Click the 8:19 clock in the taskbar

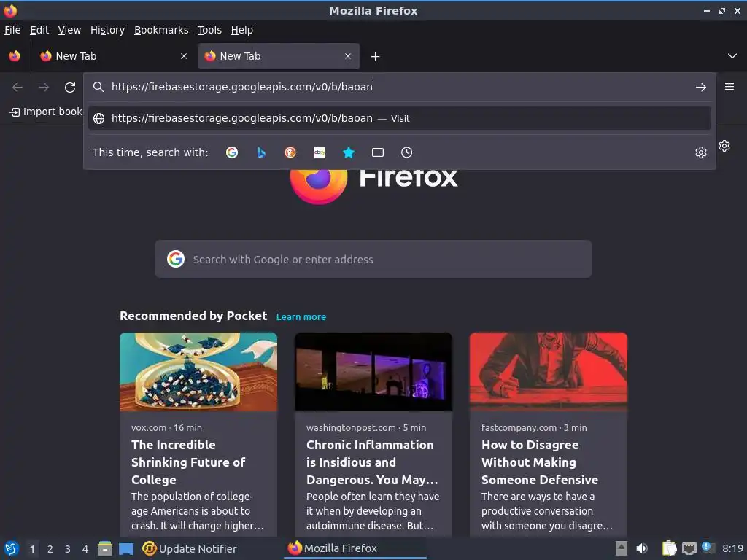pyautogui.click(x=732, y=548)
